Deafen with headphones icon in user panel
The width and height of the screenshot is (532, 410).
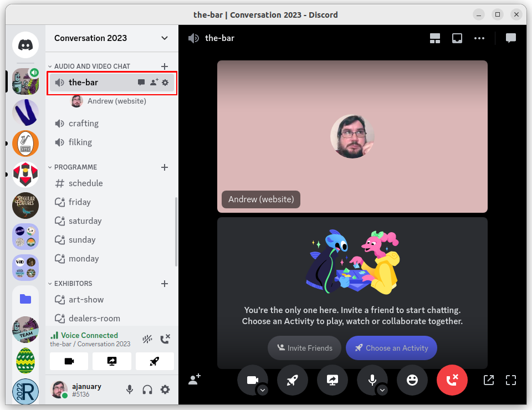click(x=147, y=389)
